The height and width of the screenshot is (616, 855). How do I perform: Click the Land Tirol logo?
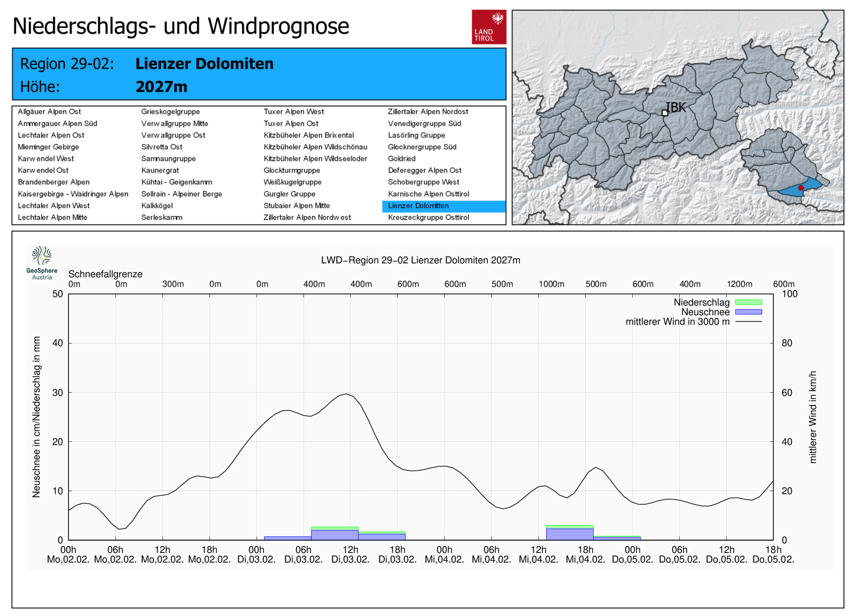point(488,27)
